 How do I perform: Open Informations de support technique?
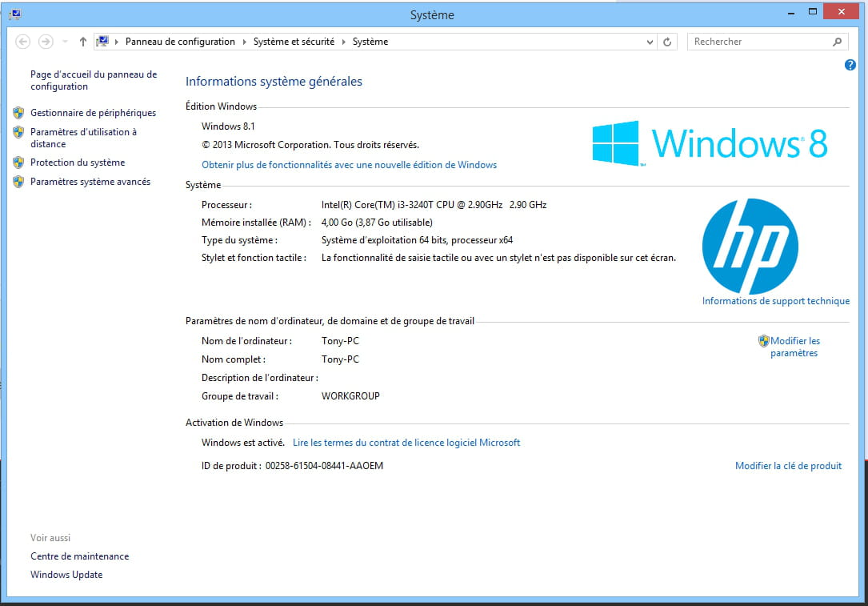[775, 301]
